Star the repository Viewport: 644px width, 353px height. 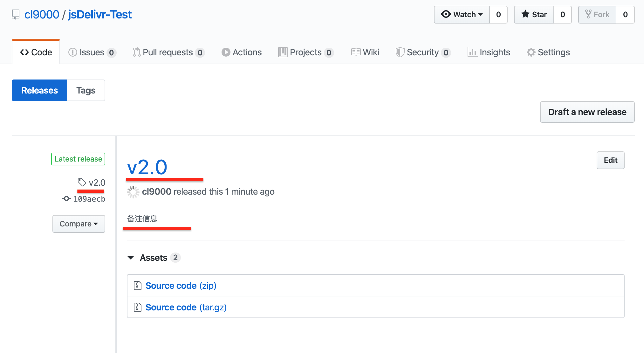point(534,15)
